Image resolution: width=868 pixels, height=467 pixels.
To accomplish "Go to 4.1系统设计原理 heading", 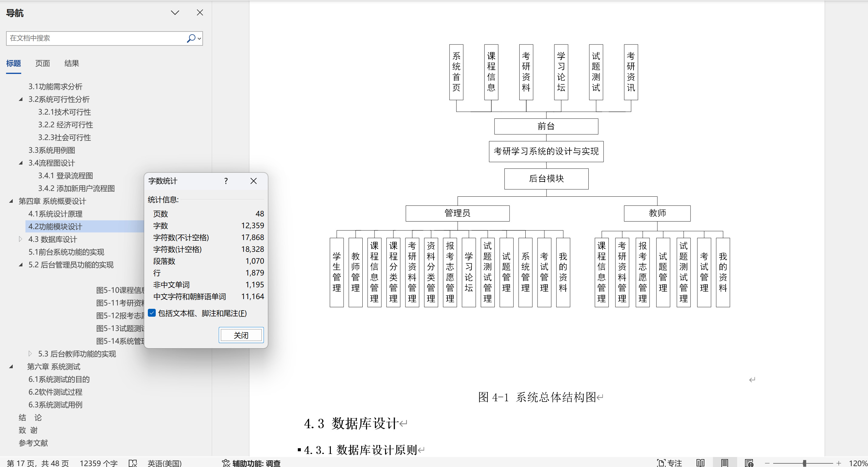I will (x=55, y=214).
